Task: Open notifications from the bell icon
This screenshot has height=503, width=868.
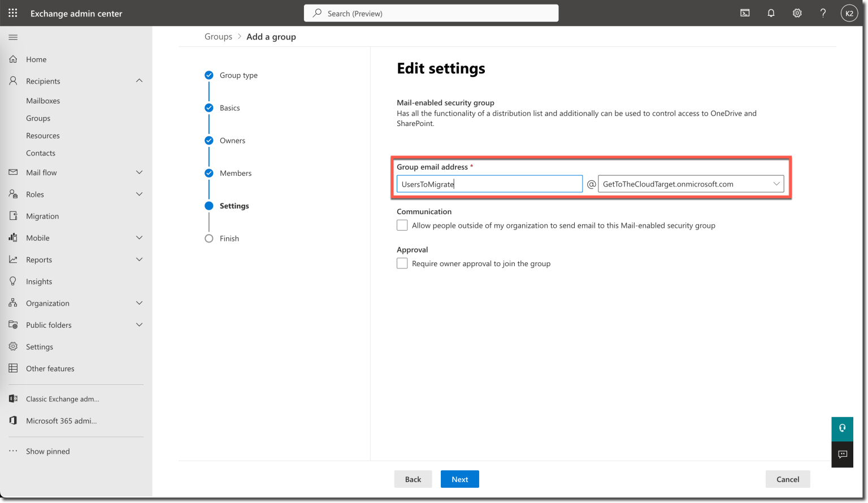Action: tap(771, 12)
